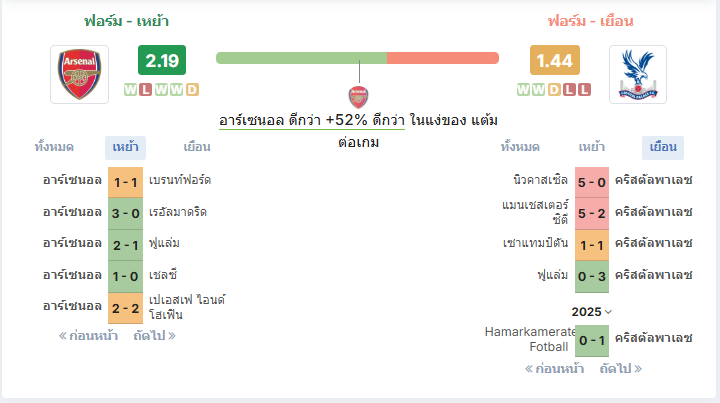
Task: Click the Arsenal club crest logo
Action: point(79,74)
